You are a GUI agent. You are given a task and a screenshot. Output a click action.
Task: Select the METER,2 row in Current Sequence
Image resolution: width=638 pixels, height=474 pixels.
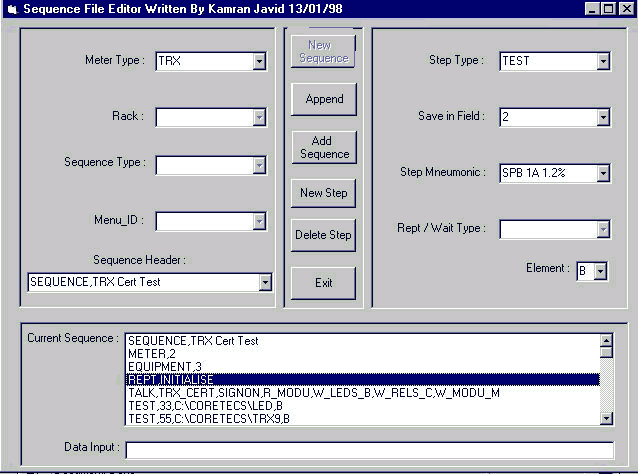[363, 354]
